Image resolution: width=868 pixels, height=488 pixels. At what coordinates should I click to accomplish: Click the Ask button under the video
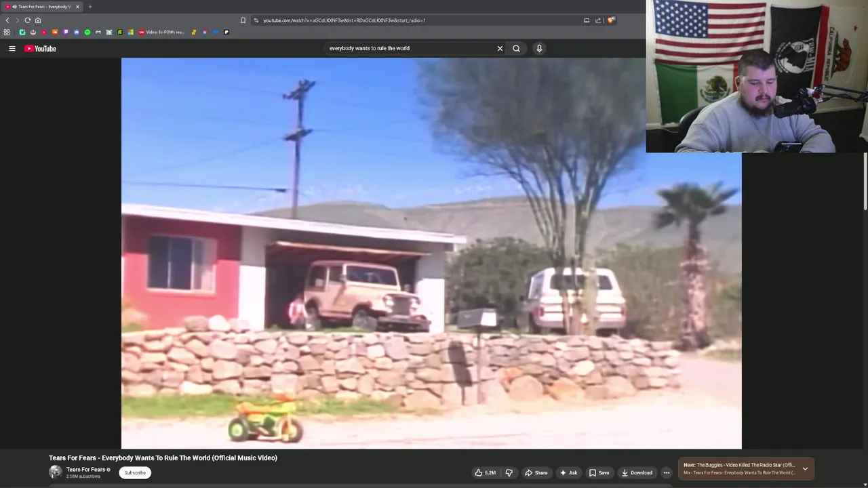point(568,472)
